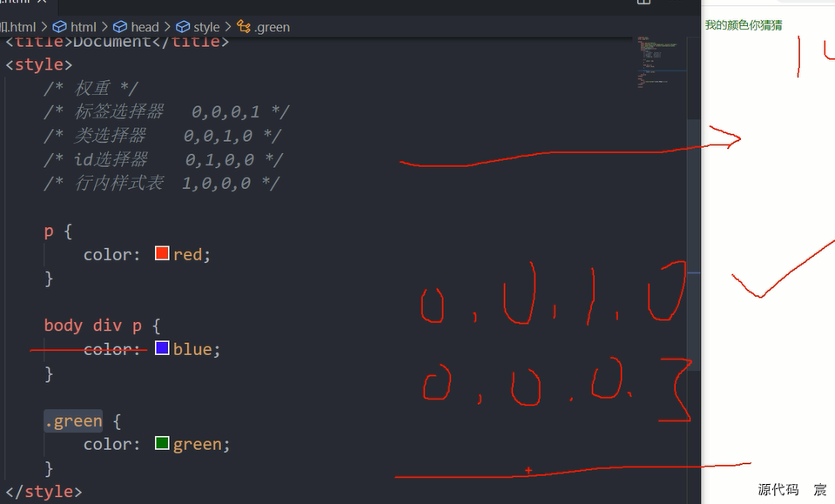Open color picker on blue swatch
Screen dimensions: 835x504
pyautogui.click(x=162, y=348)
